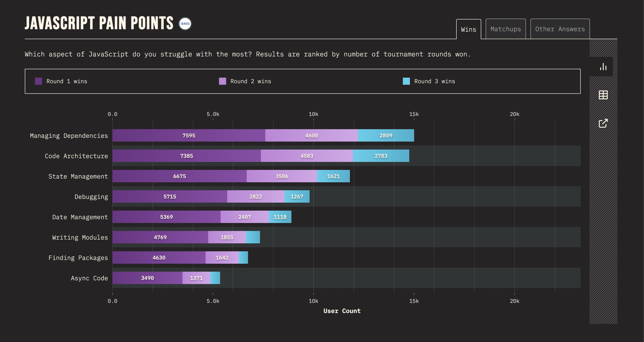644x342 pixels.
Task: Toggle Round 3 wins legend swatch
Action: tap(406, 81)
